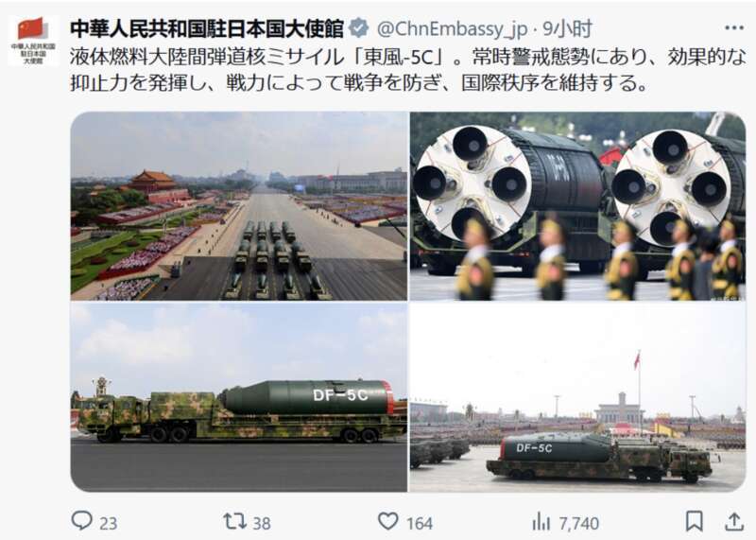This screenshot has width=756, height=540.
Task: Open Tiananmen aerial parade photo
Action: 239,206
